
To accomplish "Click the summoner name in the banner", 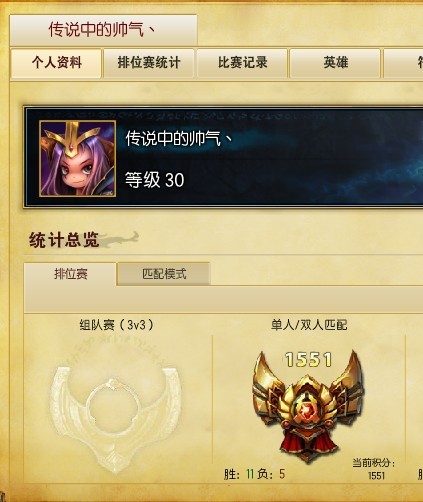I will [x=179, y=138].
